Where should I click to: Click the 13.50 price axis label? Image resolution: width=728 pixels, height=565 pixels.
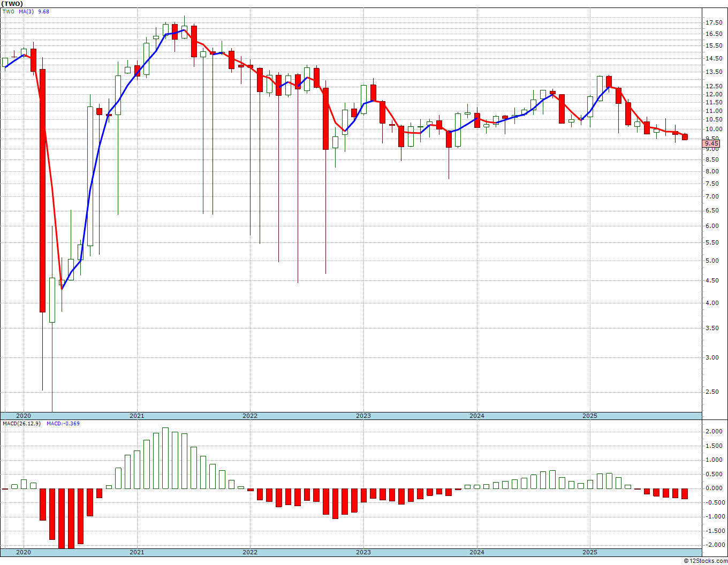pos(714,72)
